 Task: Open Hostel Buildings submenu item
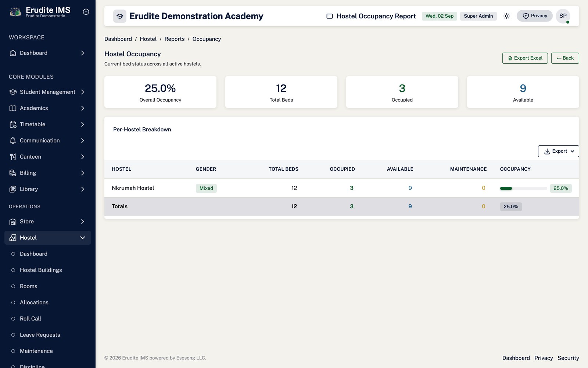[48, 270]
